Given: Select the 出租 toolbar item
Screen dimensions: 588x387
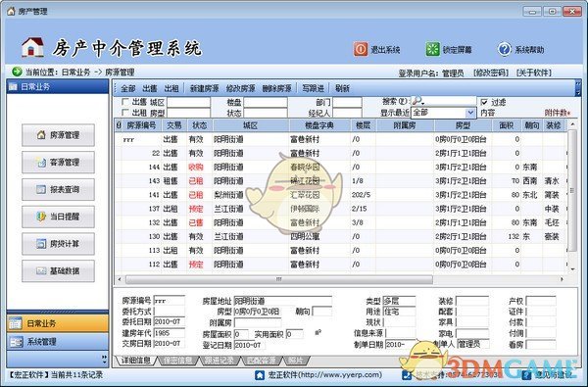Looking at the screenshot, I should point(171,88).
